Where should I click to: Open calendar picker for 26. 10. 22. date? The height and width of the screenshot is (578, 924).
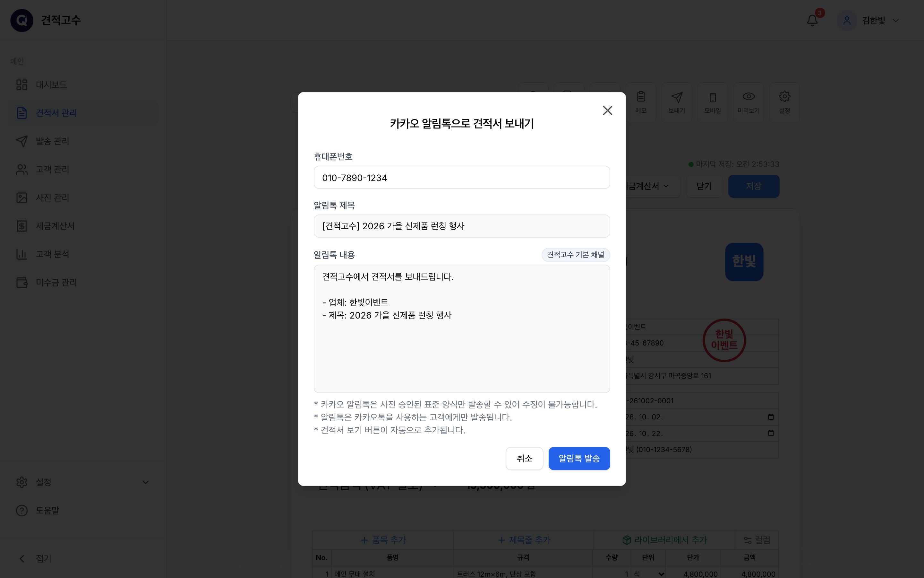[771, 433]
